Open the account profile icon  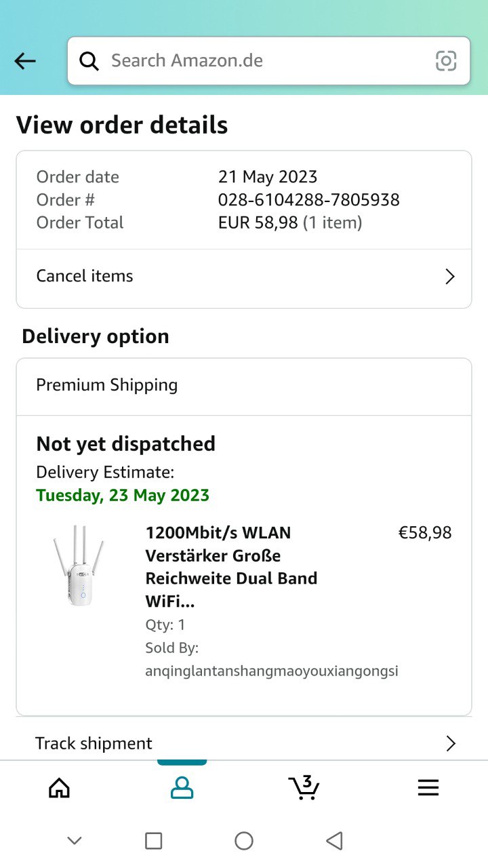(x=182, y=787)
